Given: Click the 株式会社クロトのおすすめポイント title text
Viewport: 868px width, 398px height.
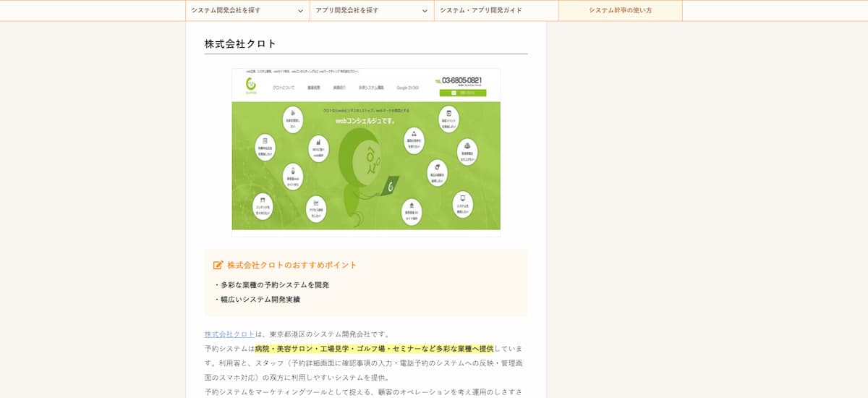Looking at the screenshot, I should [x=292, y=266].
